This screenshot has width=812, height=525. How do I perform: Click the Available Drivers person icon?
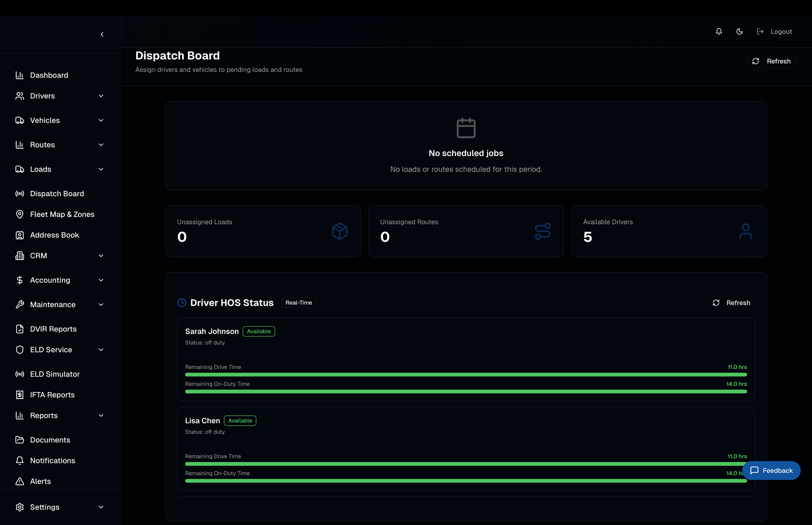(x=745, y=231)
